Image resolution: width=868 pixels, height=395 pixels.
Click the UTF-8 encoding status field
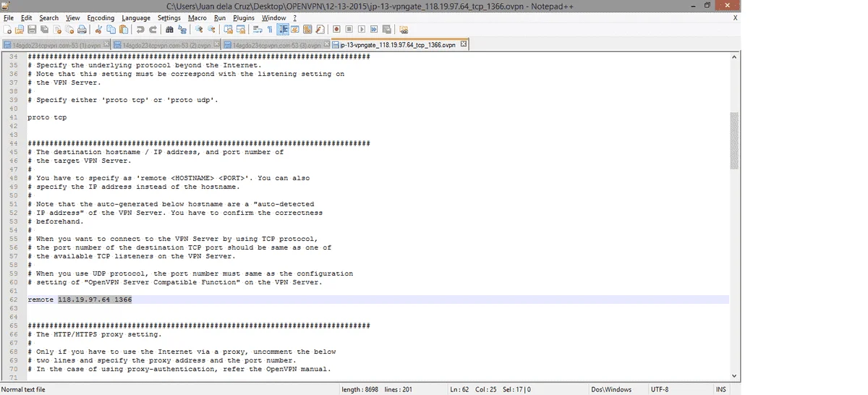coord(659,389)
